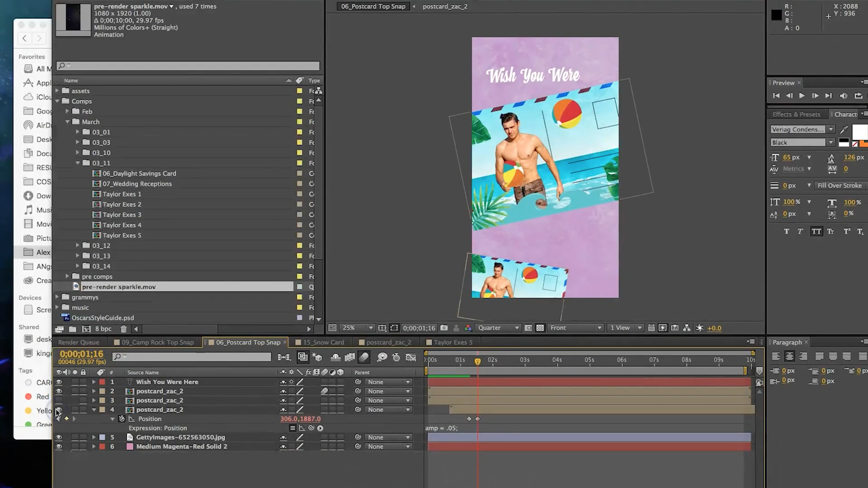Show layer 3 postcard_zac_2

[x=59, y=400]
